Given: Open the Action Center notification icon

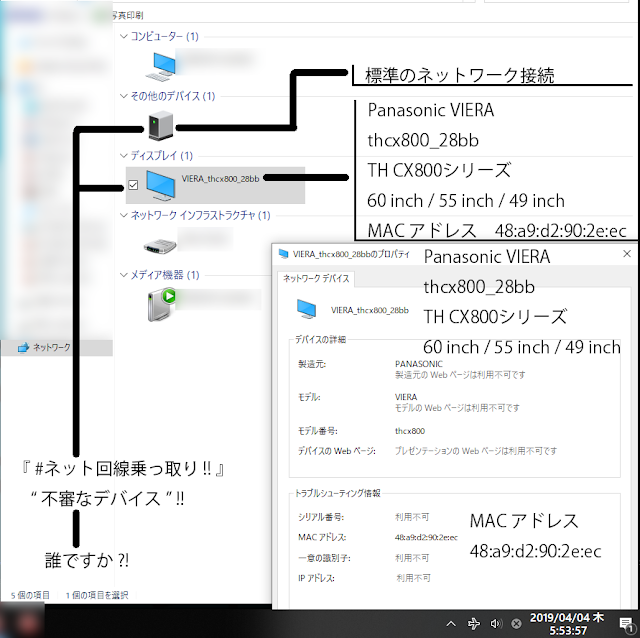Looking at the screenshot, I should tap(625, 624).
